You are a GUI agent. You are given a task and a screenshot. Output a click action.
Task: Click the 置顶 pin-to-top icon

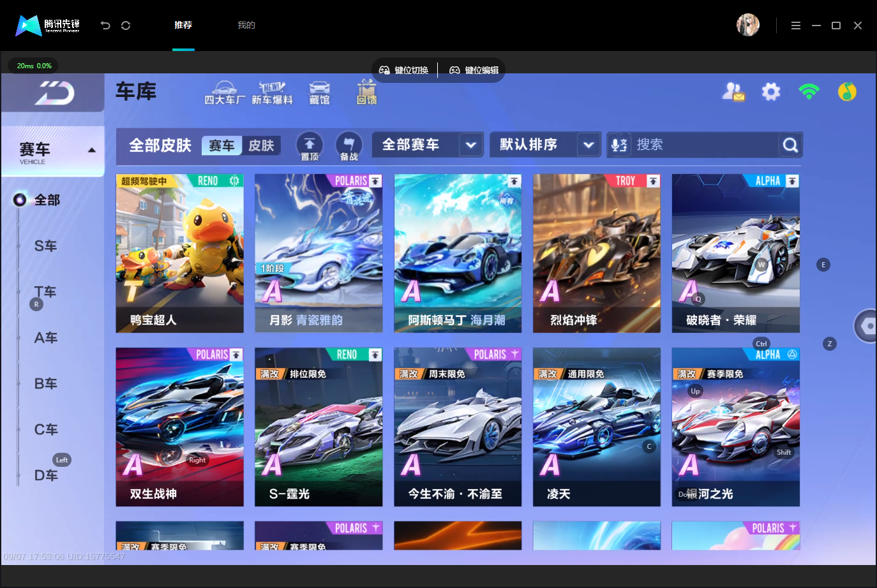[310, 146]
